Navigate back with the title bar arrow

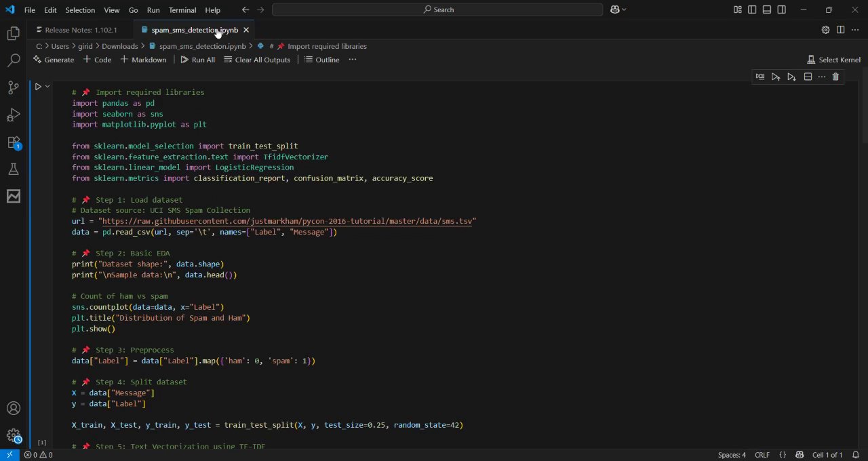click(245, 9)
